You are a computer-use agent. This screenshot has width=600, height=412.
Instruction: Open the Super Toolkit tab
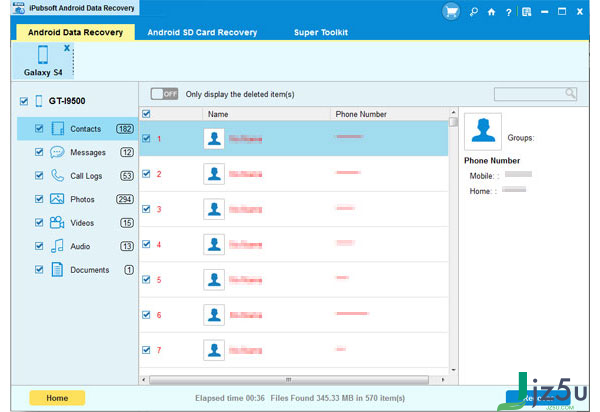coord(321,33)
